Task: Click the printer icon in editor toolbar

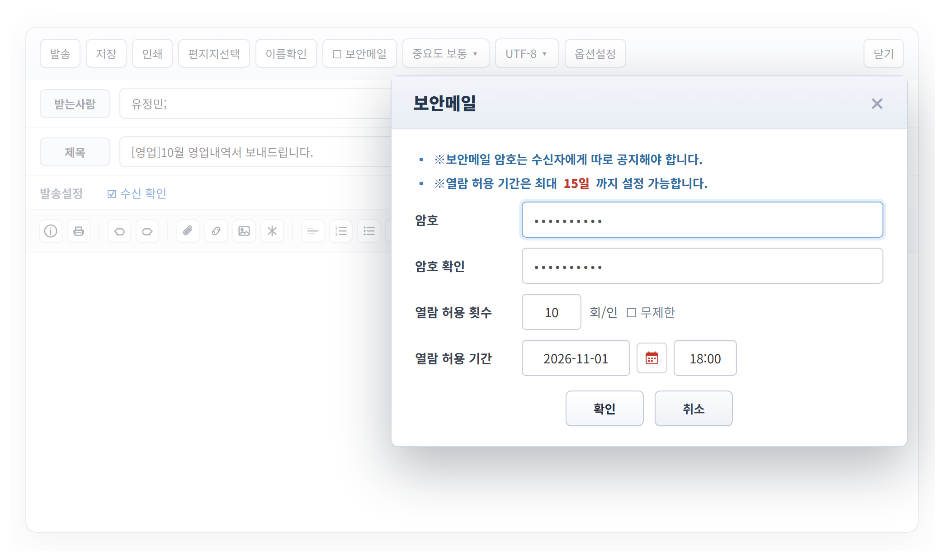Action: 79,231
